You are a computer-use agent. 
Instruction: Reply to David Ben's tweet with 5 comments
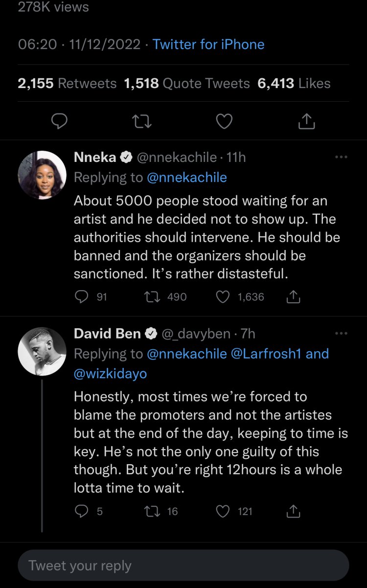pos(82,511)
